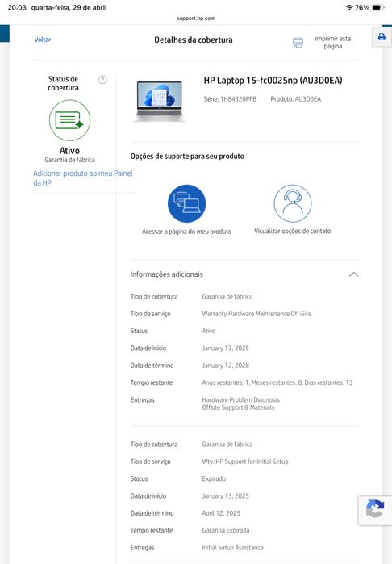Tap the support.hp.com address bar
Viewport: 392px width, 564px height.
pos(196,19)
